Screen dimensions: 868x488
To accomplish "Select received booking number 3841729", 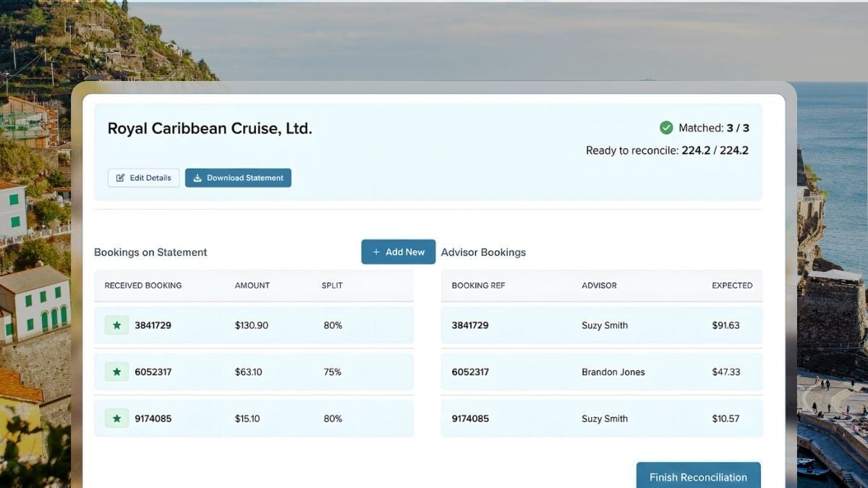I will pyautogui.click(x=153, y=325).
